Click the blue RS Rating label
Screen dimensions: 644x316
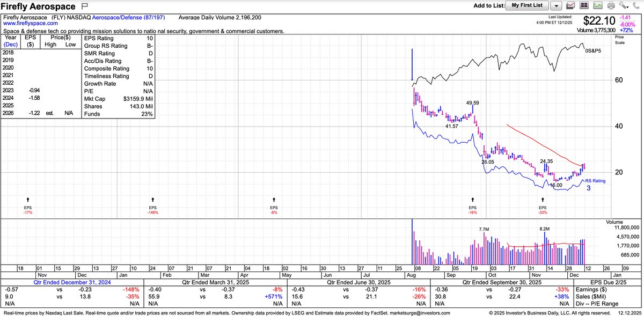595,181
